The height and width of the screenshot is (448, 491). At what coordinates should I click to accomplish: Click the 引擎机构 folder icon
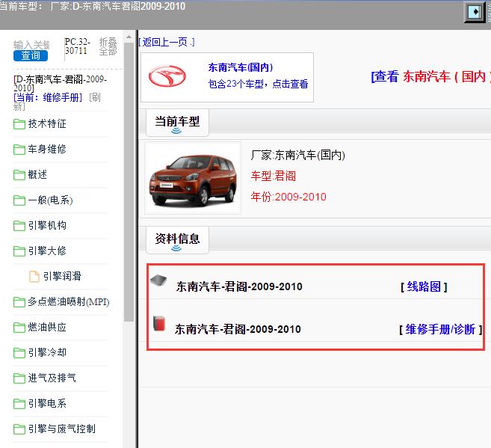tap(19, 226)
